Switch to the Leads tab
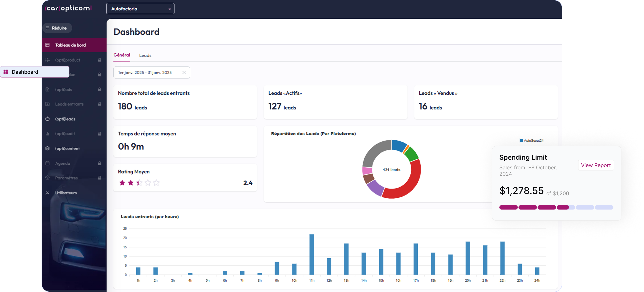644x292 pixels. coord(145,55)
